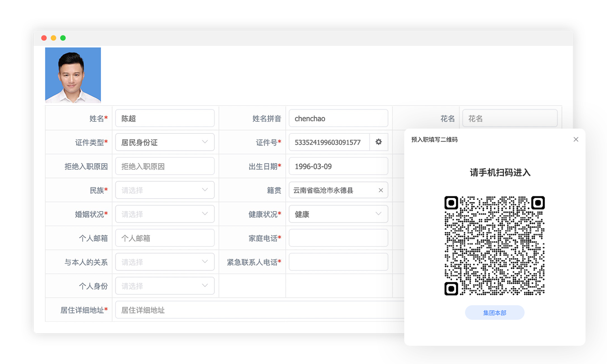Image resolution: width=607 pixels, height=364 pixels.
Task: Open the 个人身份 dropdown
Action: coord(165,286)
